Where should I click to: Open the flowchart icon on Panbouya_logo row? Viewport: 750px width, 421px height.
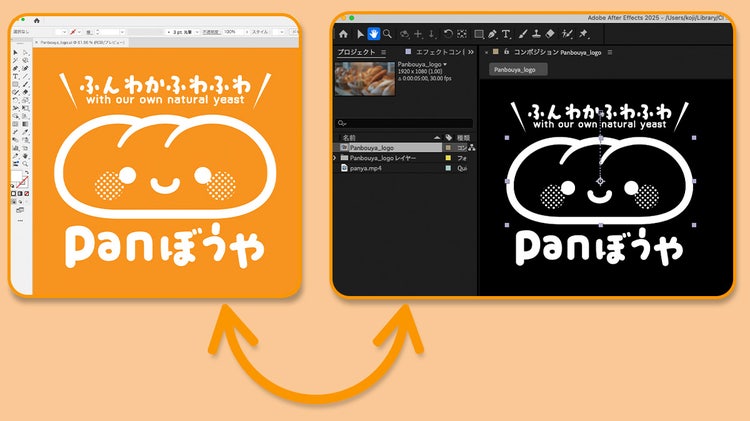click(x=472, y=148)
